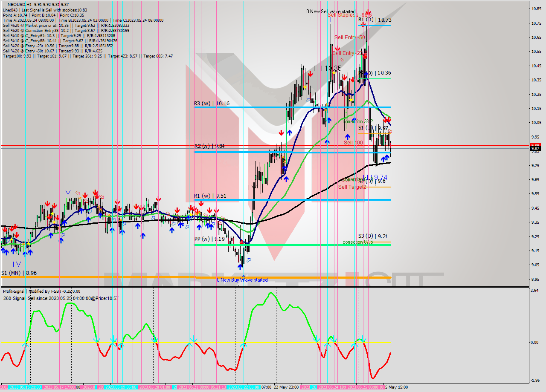Click the '2023.05.20 01:00' time marker
Viewport: 546px width, 392px height.
pos(155,387)
